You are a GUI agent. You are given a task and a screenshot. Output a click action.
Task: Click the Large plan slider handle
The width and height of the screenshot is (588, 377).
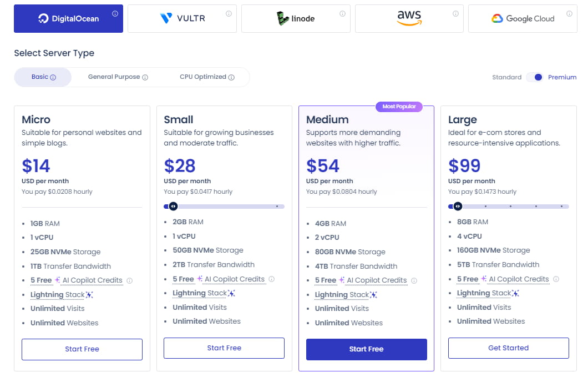458,206
